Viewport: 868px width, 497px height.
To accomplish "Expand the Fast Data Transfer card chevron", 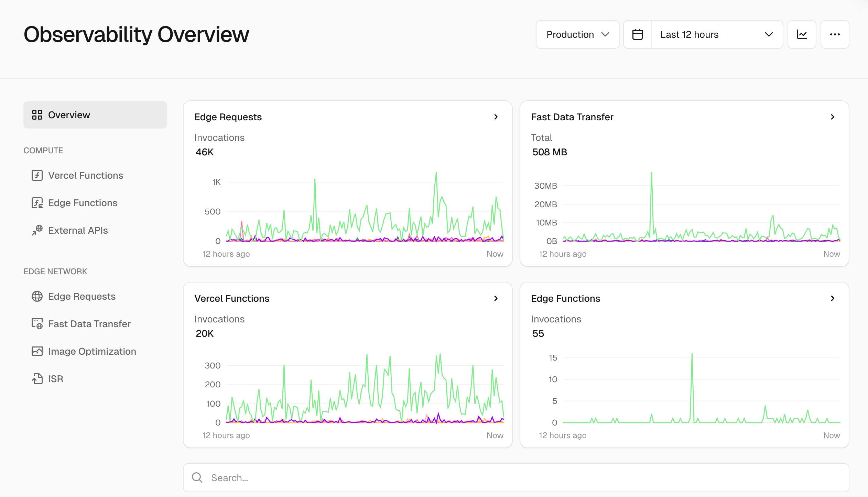I will [x=832, y=117].
